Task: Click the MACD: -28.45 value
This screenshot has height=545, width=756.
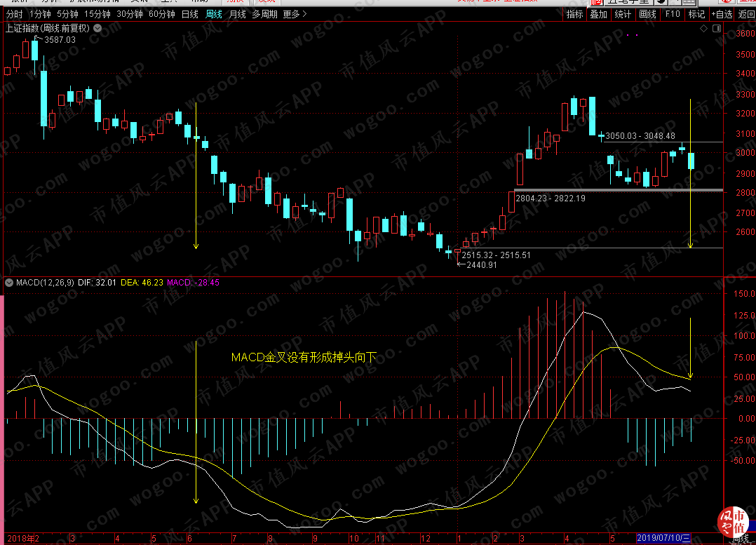Action: (x=193, y=283)
